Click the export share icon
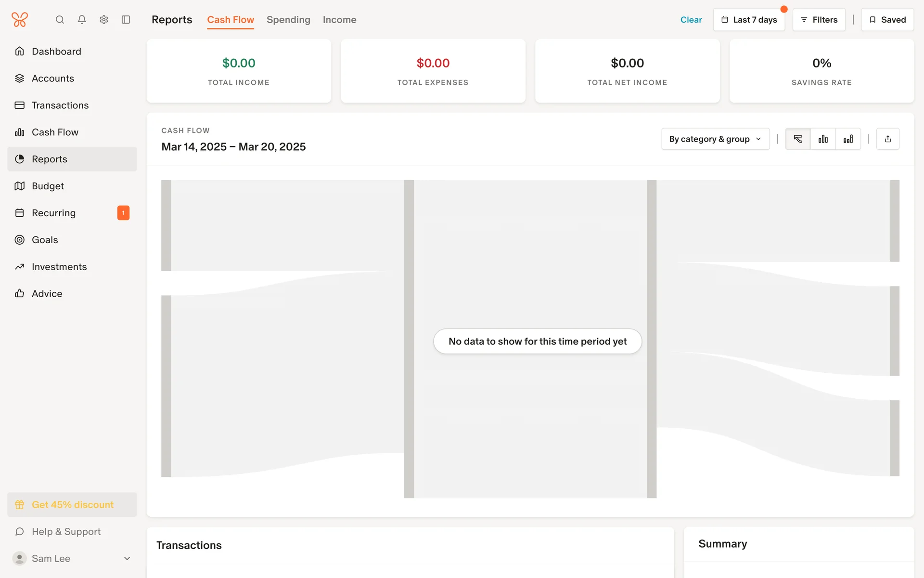Screen dimensions: 924x578 (x=887, y=139)
